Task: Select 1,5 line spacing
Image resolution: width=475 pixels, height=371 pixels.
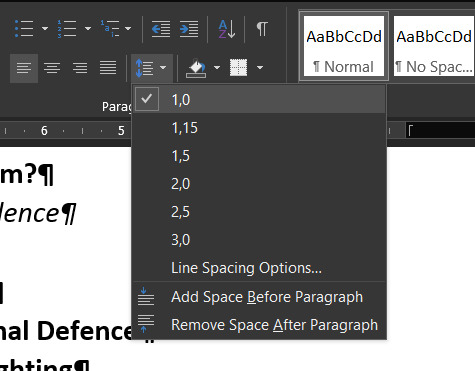Action: [x=259, y=155]
